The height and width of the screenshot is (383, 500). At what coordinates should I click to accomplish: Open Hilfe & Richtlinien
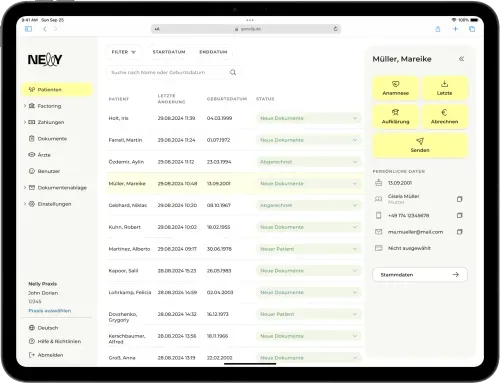(55, 341)
